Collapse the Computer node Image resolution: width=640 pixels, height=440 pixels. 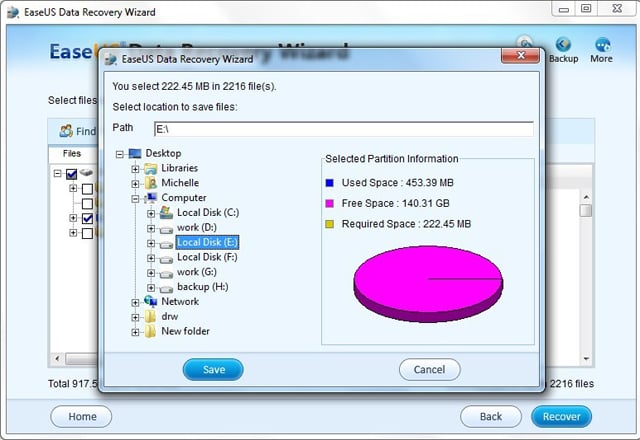click(135, 199)
